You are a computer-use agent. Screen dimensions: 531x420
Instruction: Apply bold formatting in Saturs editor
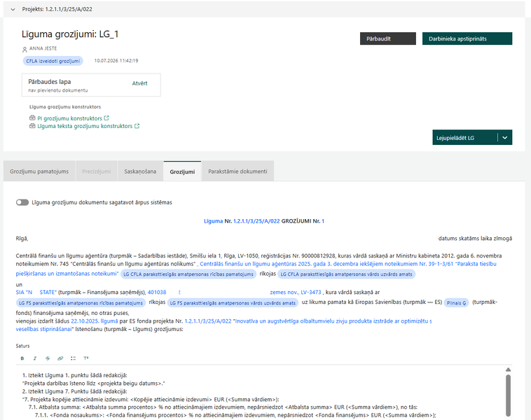[x=22, y=358]
